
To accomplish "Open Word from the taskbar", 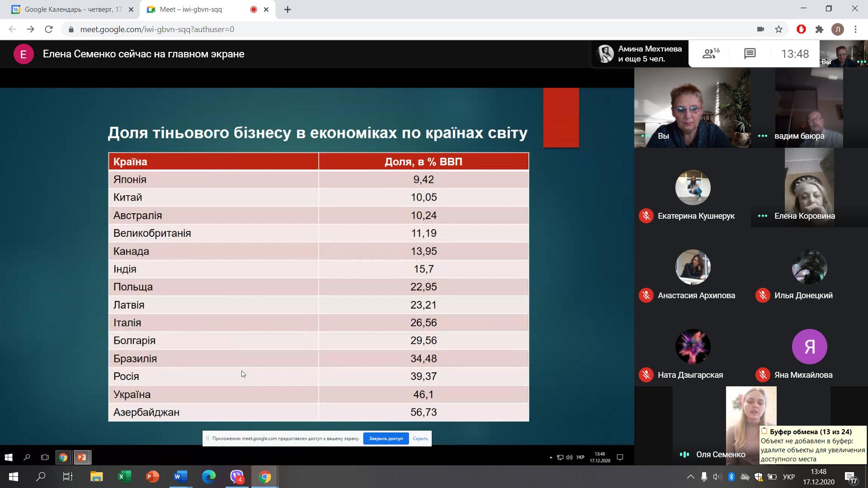I will (x=180, y=477).
